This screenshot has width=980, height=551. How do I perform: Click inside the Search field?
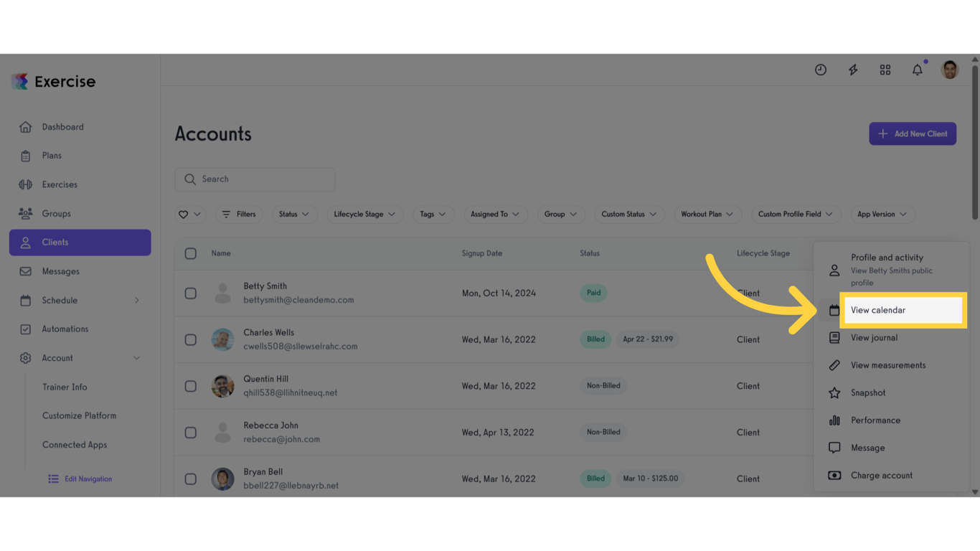[x=255, y=179]
